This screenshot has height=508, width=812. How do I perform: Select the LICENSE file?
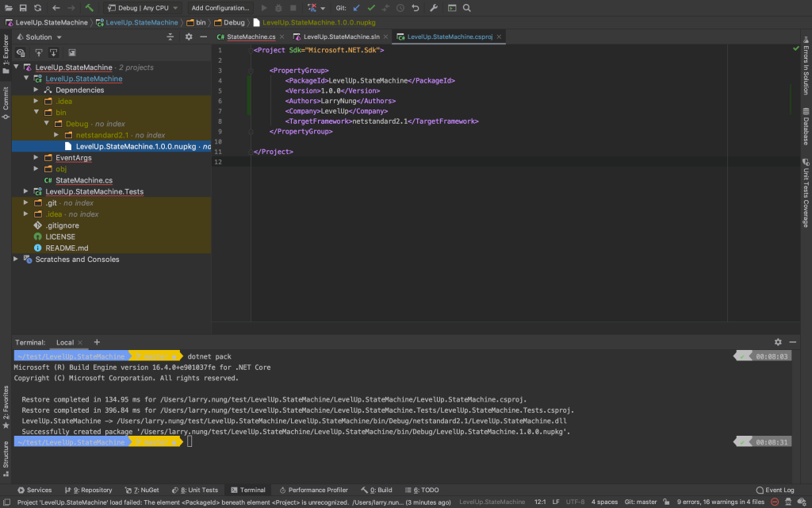(60, 237)
